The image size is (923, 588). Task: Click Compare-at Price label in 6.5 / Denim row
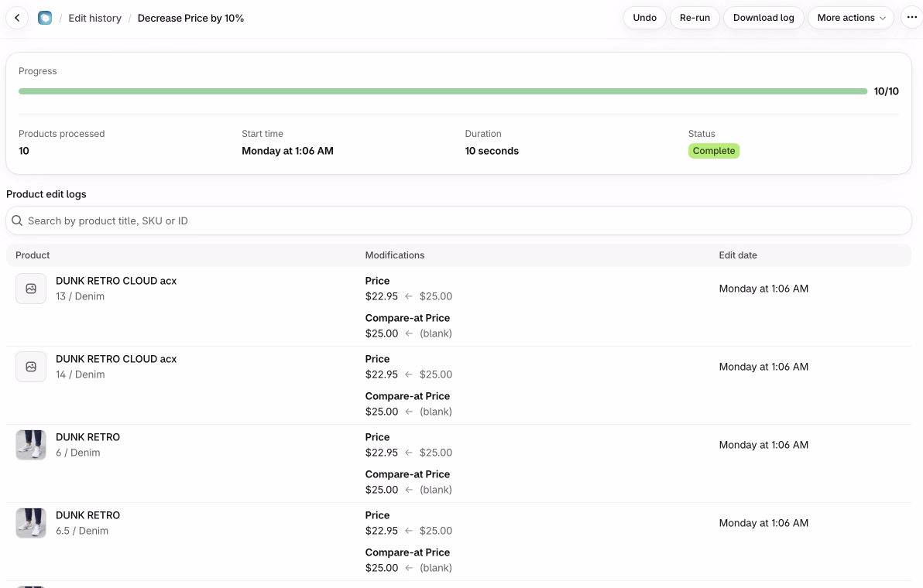(x=407, y=552)
